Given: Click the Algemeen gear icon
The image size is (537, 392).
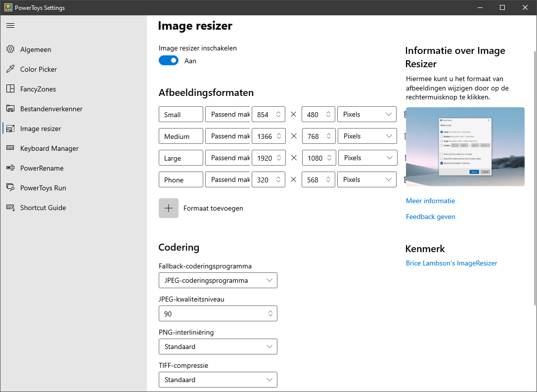Looking at the screenshot, I should click(10, 49).
